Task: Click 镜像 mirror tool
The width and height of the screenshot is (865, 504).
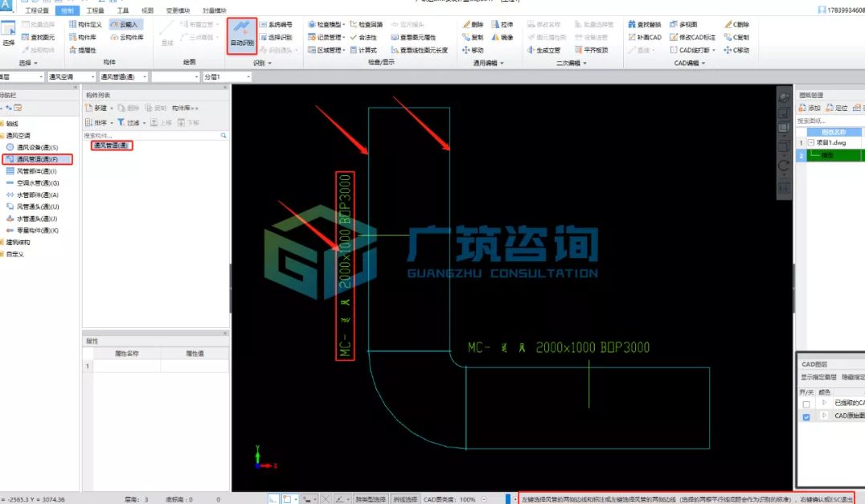Action: point(502,37)
